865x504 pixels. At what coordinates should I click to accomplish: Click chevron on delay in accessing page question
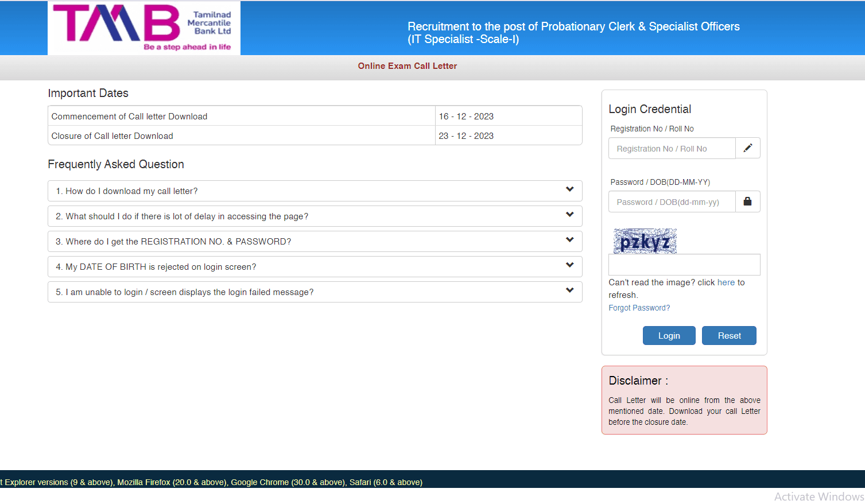(x=569, y=215)
